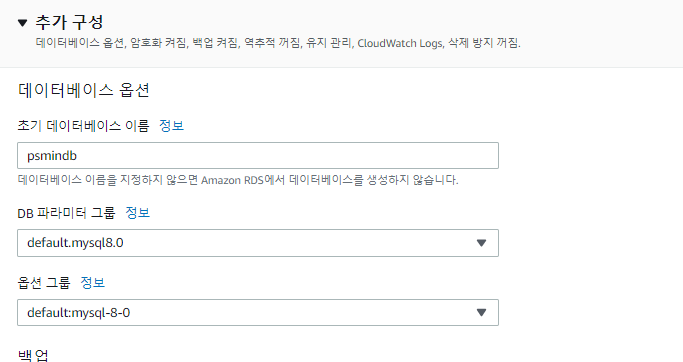Screen dimensions: 683x362
Task: Select the 백업 section heading
Action: pyautogui.click(x=33, y=355)
